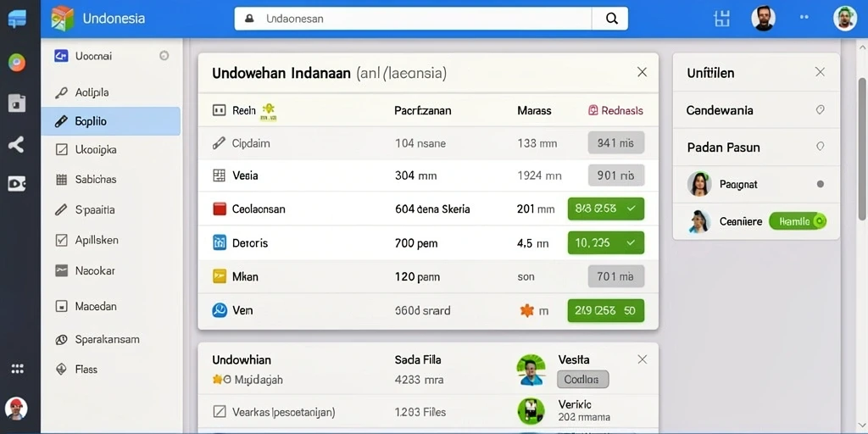Click the Marass column header
The height and width of the screenshot is (434, 868).
[534, 111]
